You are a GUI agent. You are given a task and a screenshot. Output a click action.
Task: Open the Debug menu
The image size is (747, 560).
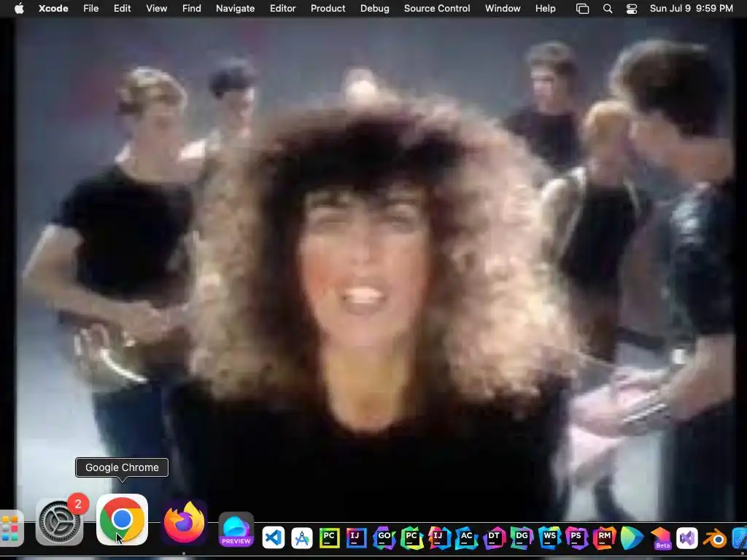pos(374,8)
